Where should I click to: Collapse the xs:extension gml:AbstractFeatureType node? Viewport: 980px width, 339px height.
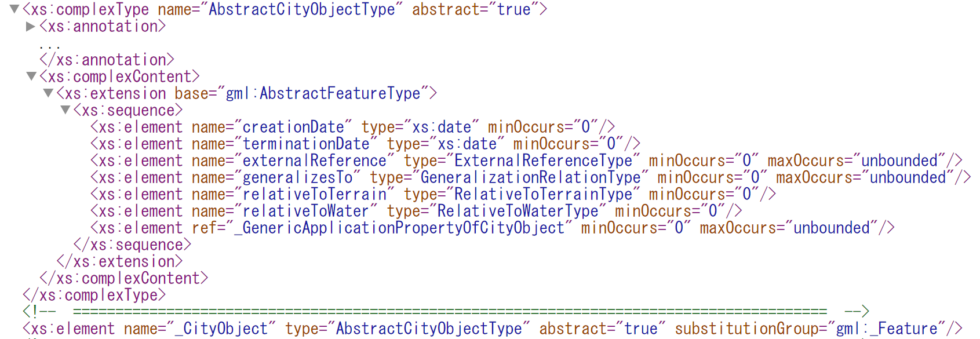[49, 93]
